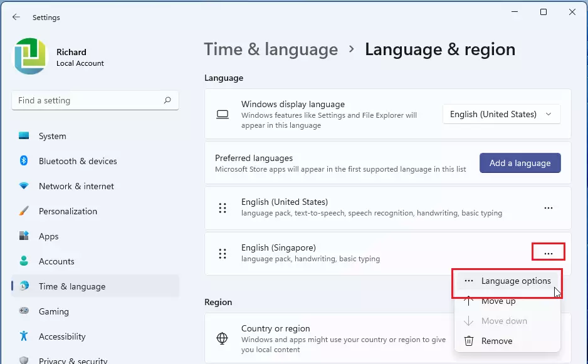Select the Network & internet globe icon
The image size is (588, 364).
tap(25, 186)
